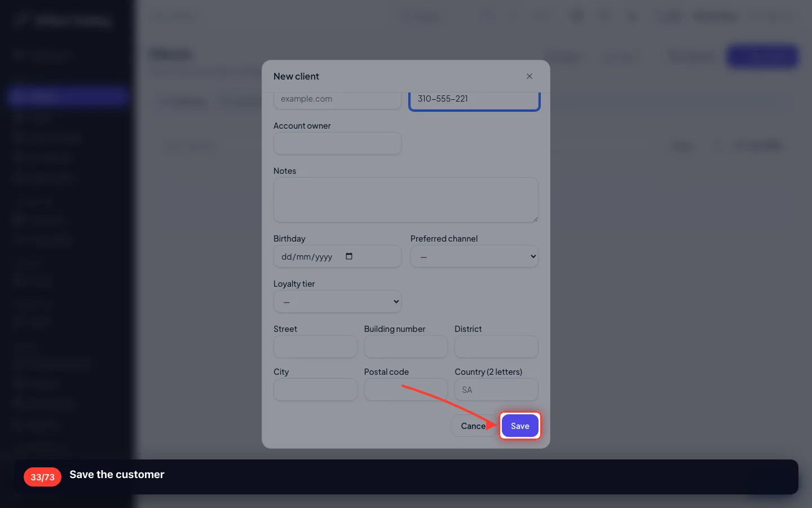812x508 pixels.
Task: Expand the Loyalty tier dropdown
Action: [x=337, y=301]
